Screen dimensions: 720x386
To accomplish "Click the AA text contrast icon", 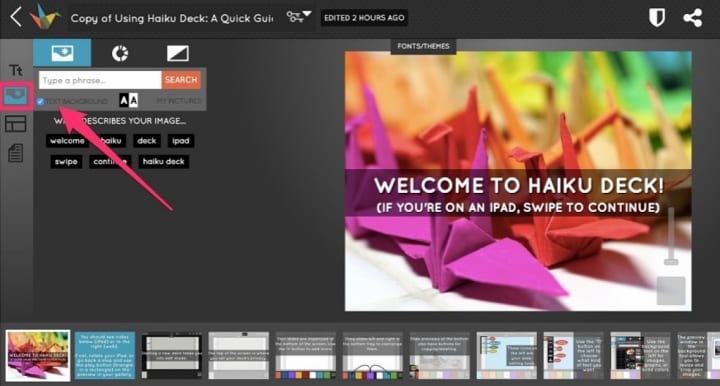I will coord(129,100).
